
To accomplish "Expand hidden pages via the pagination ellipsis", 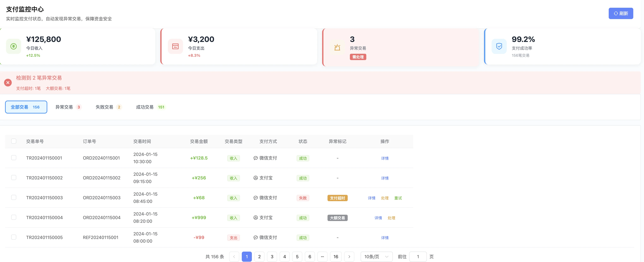I will 322,256.
